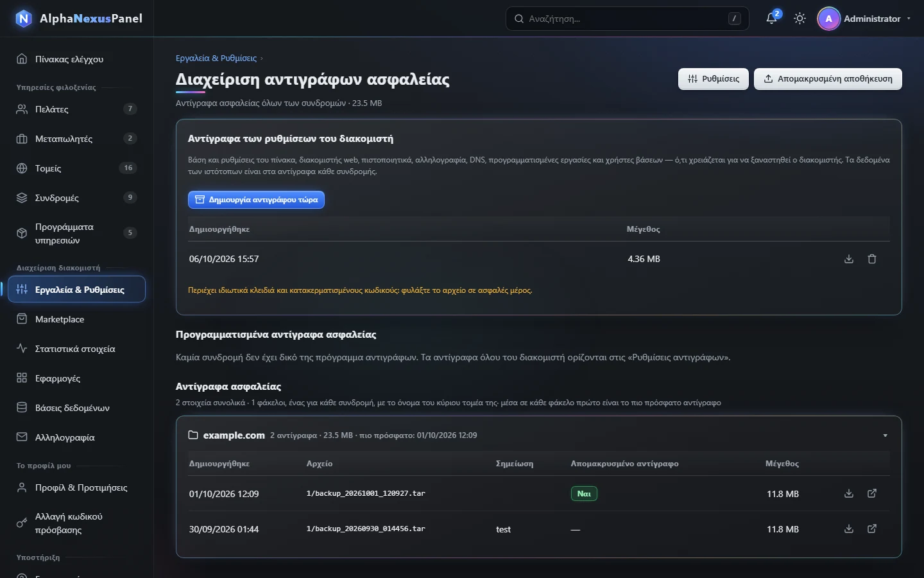This screenshot has height=578, width=924.
Task: Collapse the example.com folder chevron
Action: click(886, 435)
